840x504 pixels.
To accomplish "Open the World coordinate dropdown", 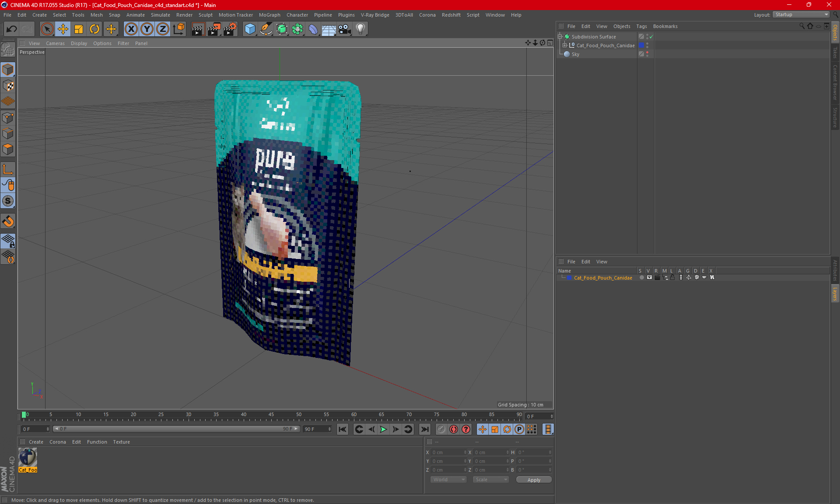I will pos(448,479).
